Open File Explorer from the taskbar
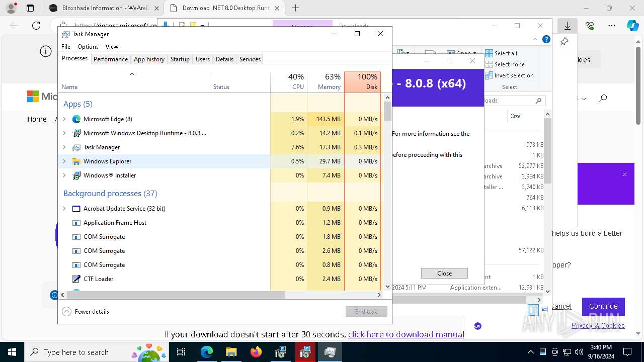This screenshot has height=362, width=644. 231,352
